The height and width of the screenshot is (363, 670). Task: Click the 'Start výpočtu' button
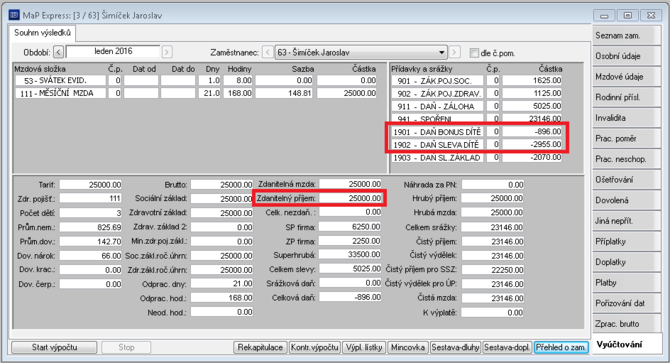54,347
